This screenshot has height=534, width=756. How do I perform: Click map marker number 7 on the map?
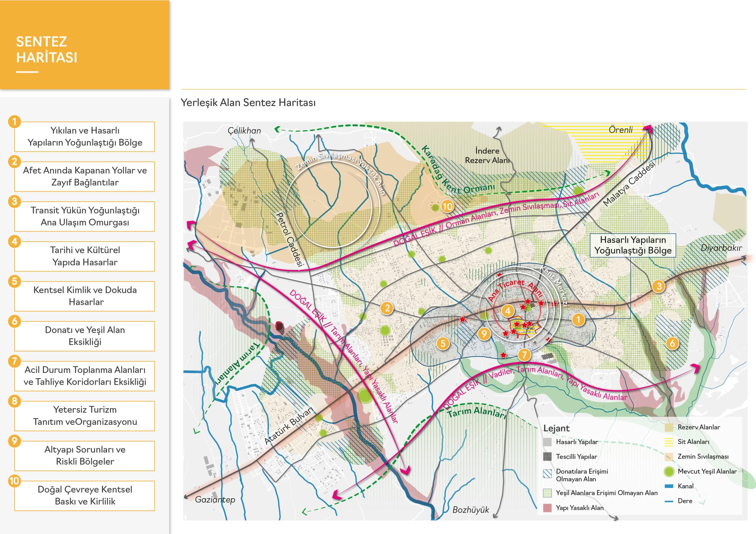pyautogui.click(x=524, y=355)
